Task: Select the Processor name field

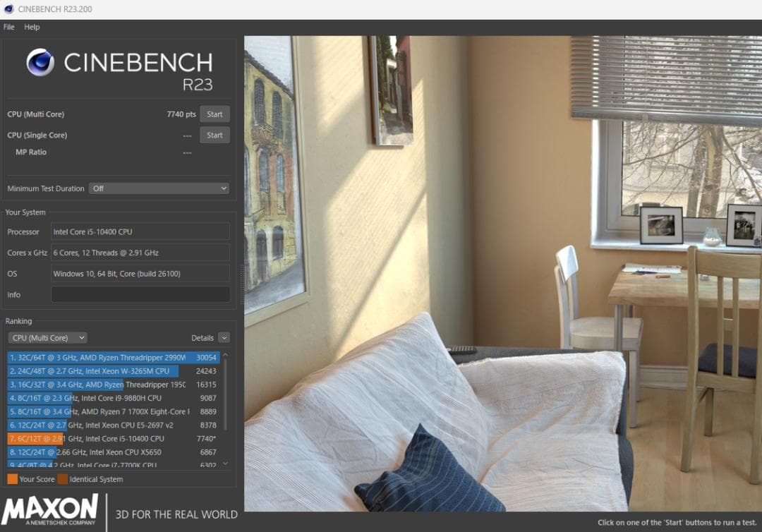Action: coord(140,231)
